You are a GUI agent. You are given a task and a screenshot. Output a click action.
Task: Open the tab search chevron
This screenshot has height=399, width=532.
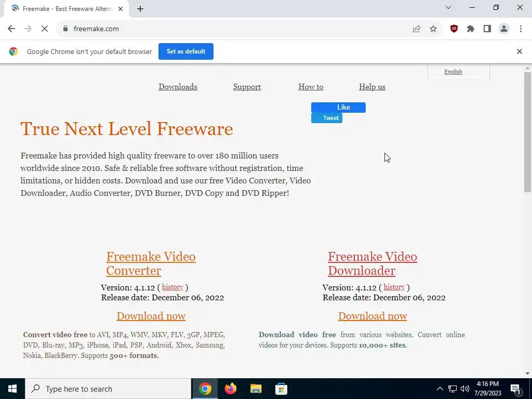[448, 7]
